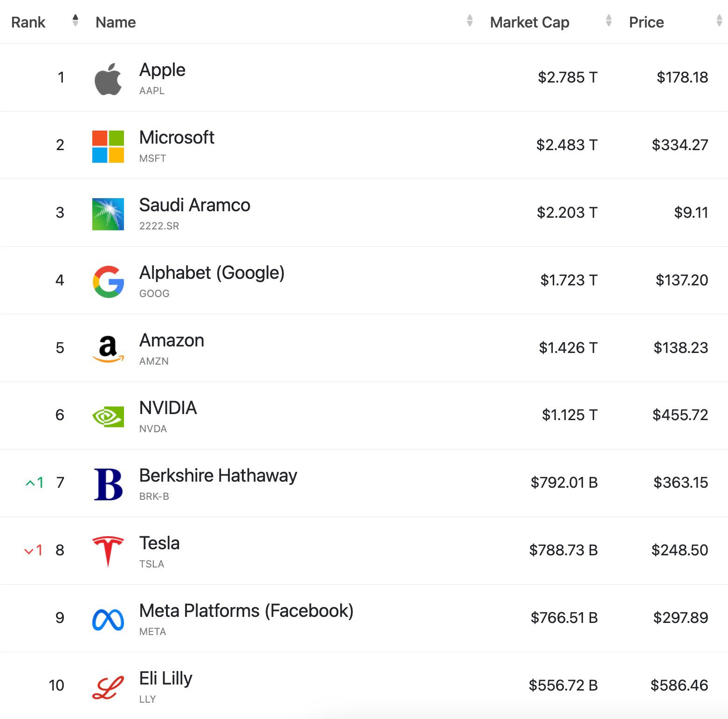Click the Saudi Aramco logo icon
This screenshot has width=728, height=719.
click(108, 214)
